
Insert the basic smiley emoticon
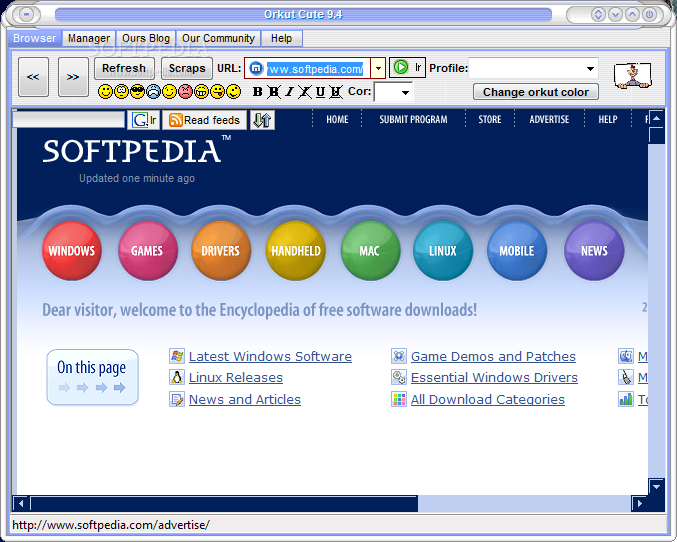105,92
